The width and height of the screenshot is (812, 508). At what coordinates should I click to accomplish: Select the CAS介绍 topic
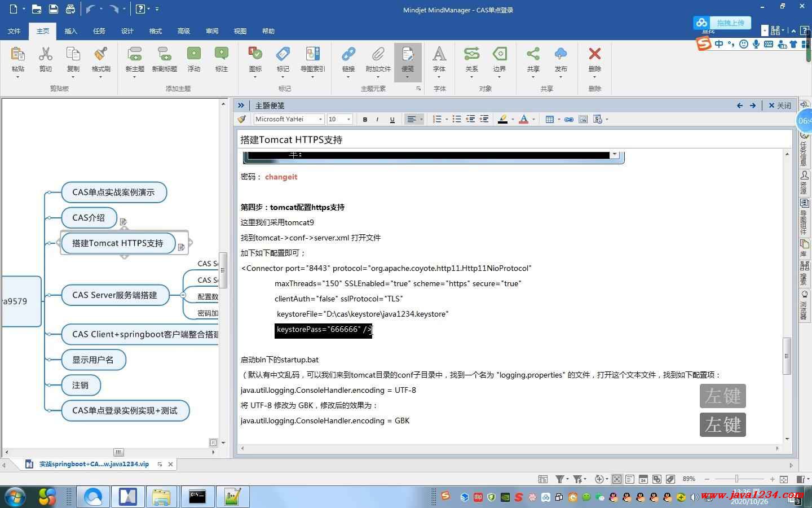tap(89, 218)
